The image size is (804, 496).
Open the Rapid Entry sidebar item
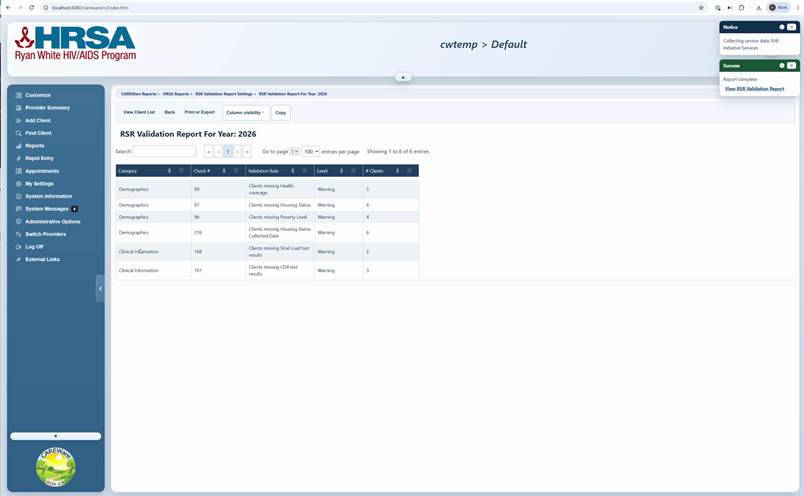point(39,158)
